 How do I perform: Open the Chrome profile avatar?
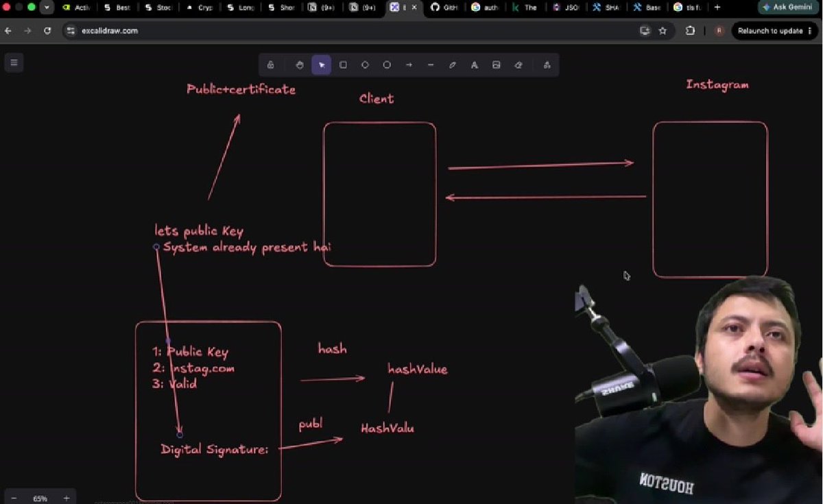[719, 31]
